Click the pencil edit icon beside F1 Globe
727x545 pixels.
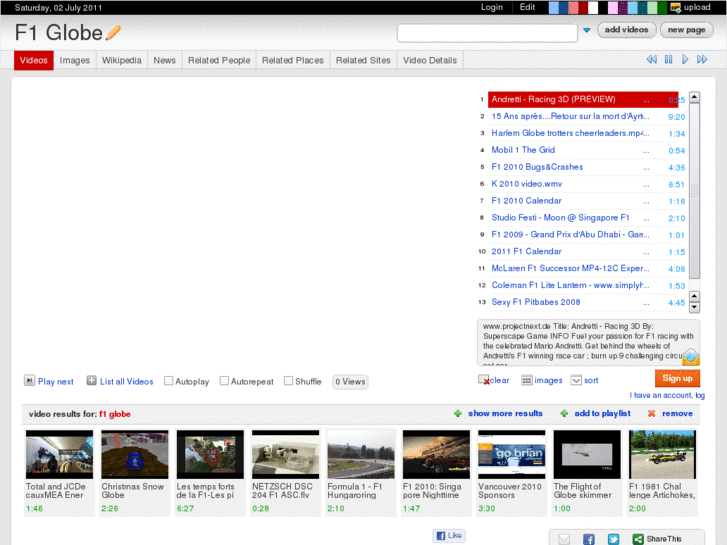point(113,32)
